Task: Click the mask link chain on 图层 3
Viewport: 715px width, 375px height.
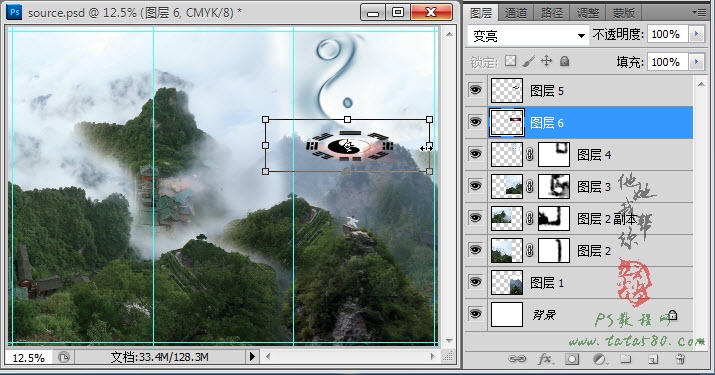Action: tap(529, 187)
